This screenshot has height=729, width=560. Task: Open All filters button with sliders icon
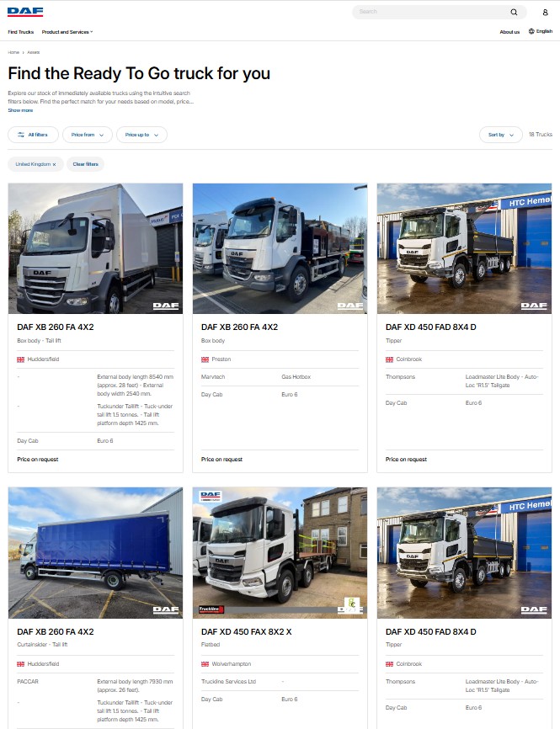click(33, 135)
